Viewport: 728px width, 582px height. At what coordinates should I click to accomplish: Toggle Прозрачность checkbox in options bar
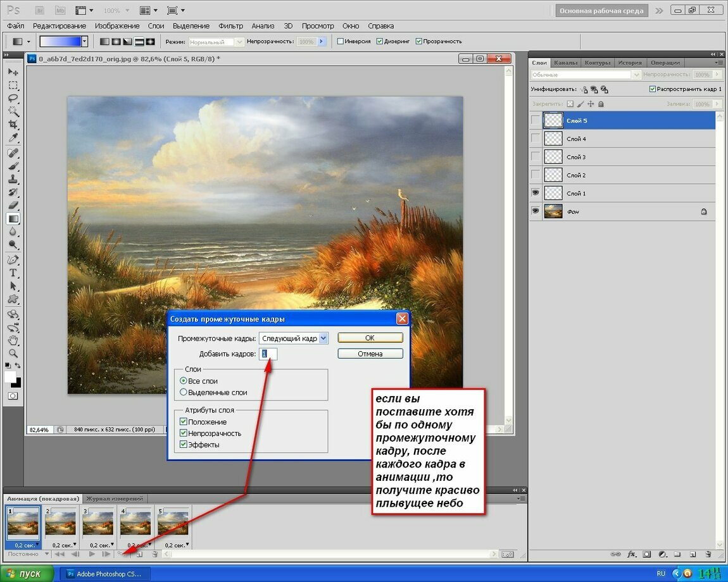pos(419,41)
